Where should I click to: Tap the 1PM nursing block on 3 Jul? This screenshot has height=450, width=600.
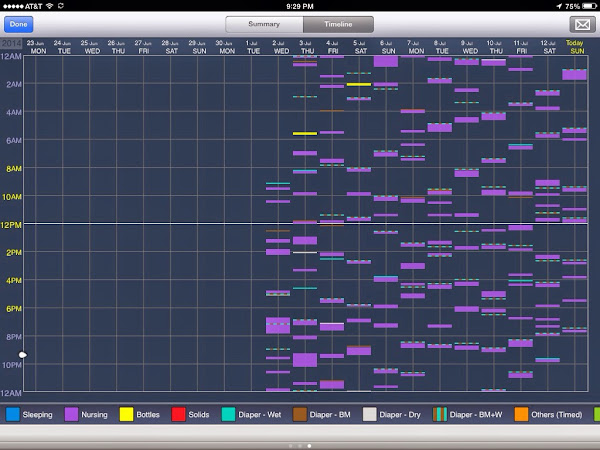coord(305,240)
